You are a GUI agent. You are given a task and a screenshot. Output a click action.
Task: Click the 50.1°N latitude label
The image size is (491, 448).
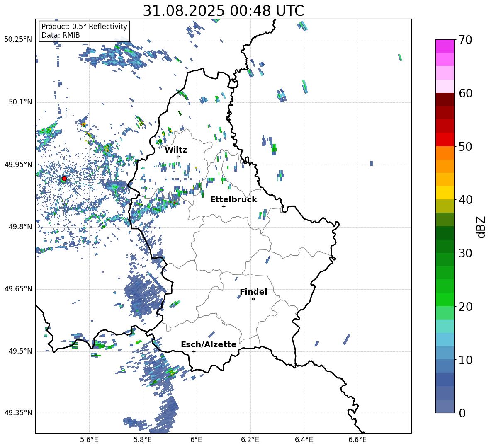(x=20, y=102)
